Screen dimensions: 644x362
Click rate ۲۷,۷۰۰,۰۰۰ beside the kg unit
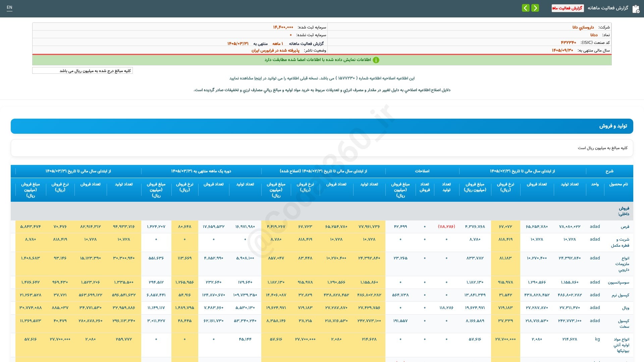coord(505,339)
